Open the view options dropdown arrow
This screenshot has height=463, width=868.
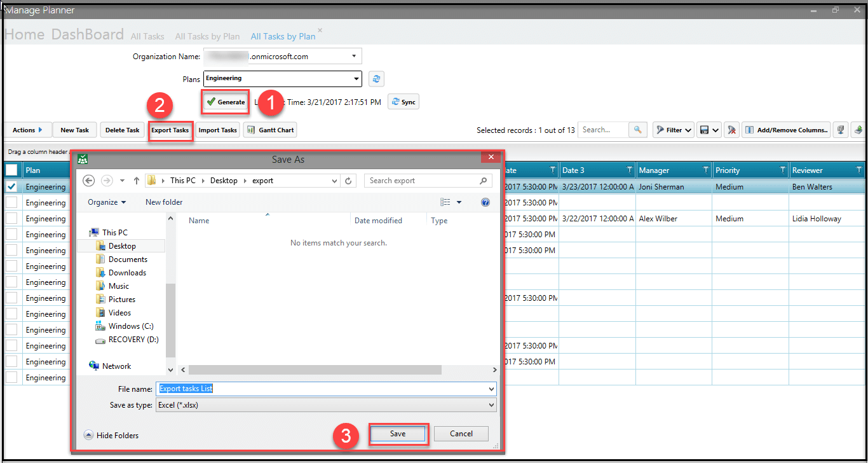[x=459, y=202]
